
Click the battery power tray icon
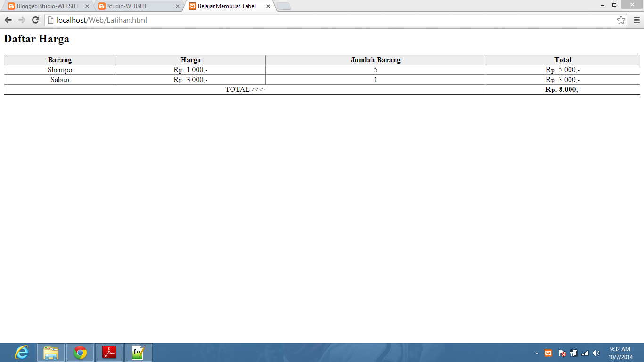(574, 353)
